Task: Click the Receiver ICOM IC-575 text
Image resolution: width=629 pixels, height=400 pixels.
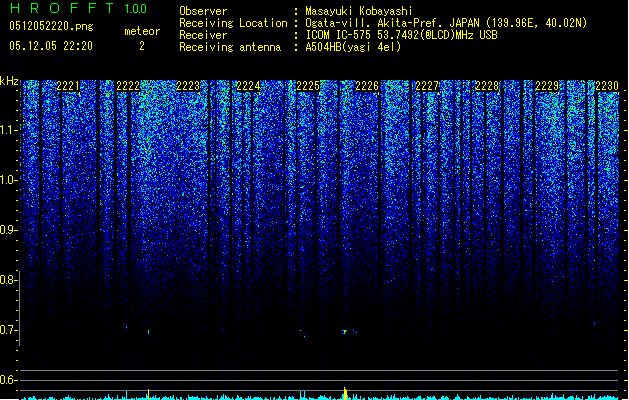Action: tap(401, 35)
